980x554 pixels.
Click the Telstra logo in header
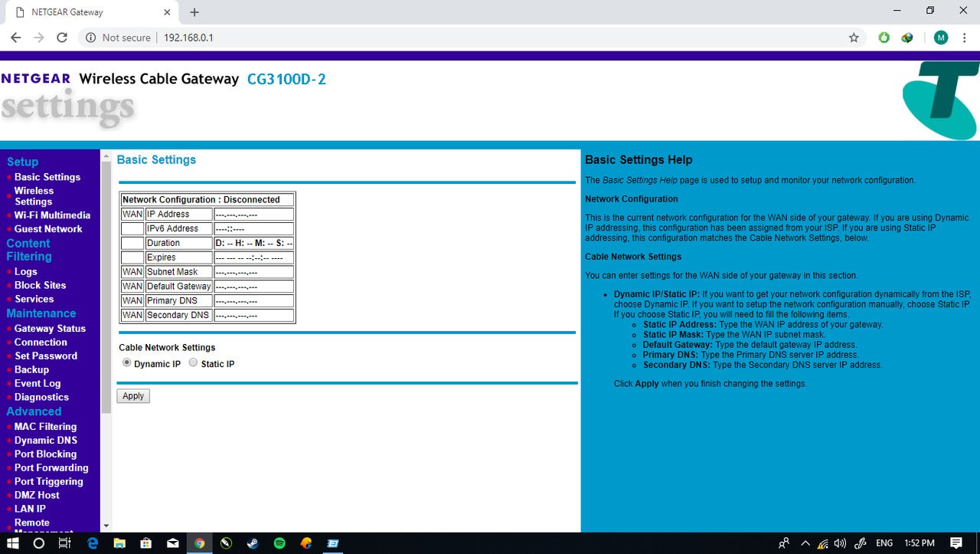pos(940,100)
